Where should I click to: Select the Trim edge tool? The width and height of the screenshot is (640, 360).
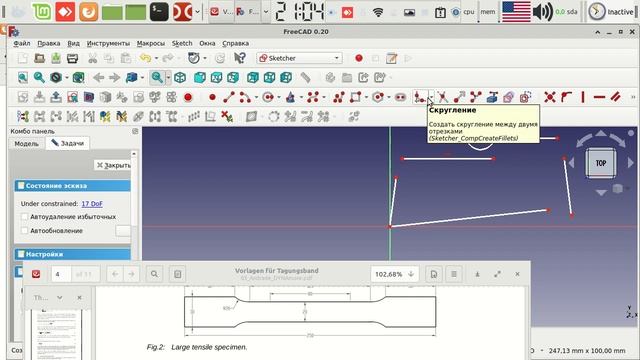tap(443, 97)
